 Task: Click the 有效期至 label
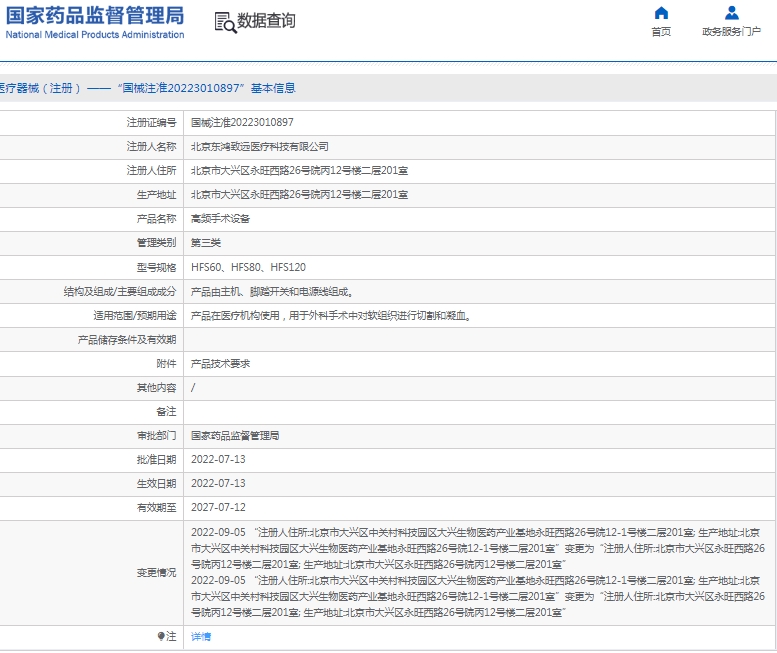(156, 507)
